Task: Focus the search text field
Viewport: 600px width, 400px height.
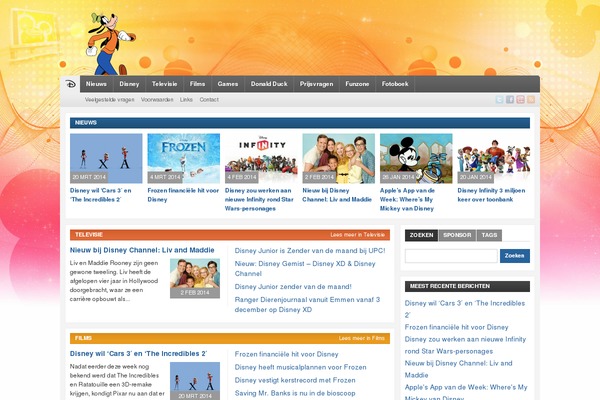Action: pos(451,256)
